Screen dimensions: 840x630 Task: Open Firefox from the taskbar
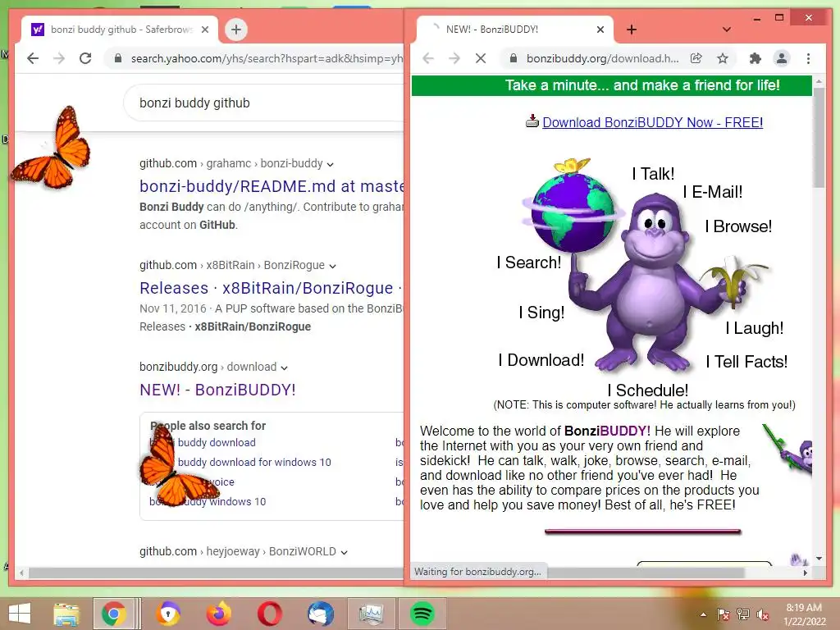(219, 614)
